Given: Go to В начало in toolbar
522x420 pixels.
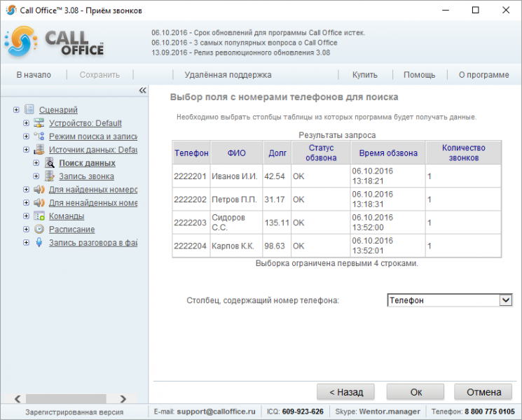Looking at the screenshot, I should [34, 75].
